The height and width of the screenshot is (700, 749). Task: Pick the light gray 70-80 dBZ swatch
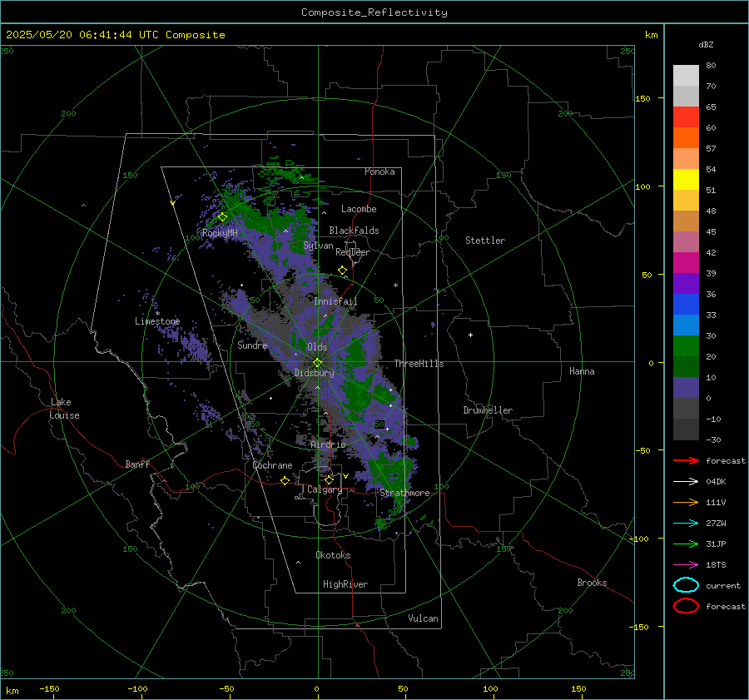(686, 76)
